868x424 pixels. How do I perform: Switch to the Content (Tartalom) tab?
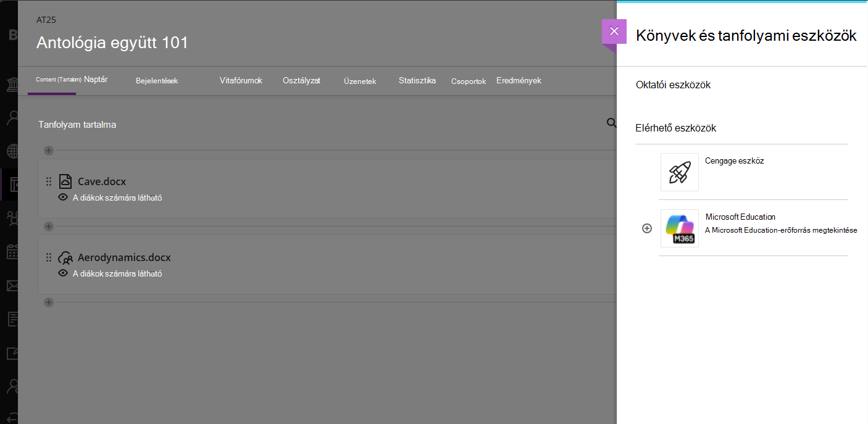[58, 80]
